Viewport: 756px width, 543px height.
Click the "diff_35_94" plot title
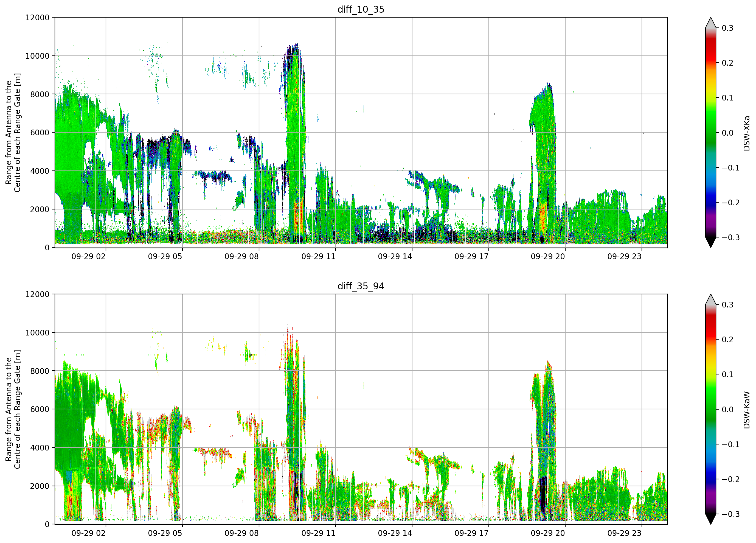361,286
